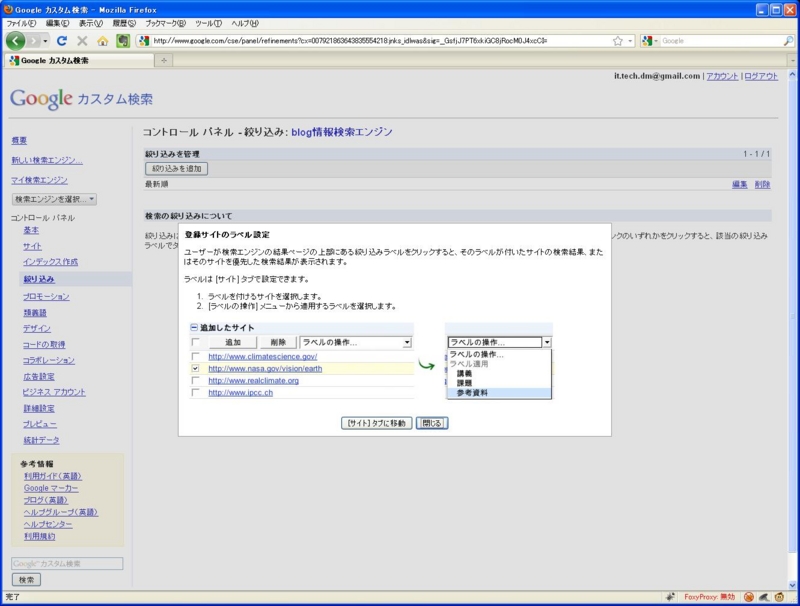Click the page vertical scrollbar up arrow
This screenshot has height=606, width=800.
792,74
